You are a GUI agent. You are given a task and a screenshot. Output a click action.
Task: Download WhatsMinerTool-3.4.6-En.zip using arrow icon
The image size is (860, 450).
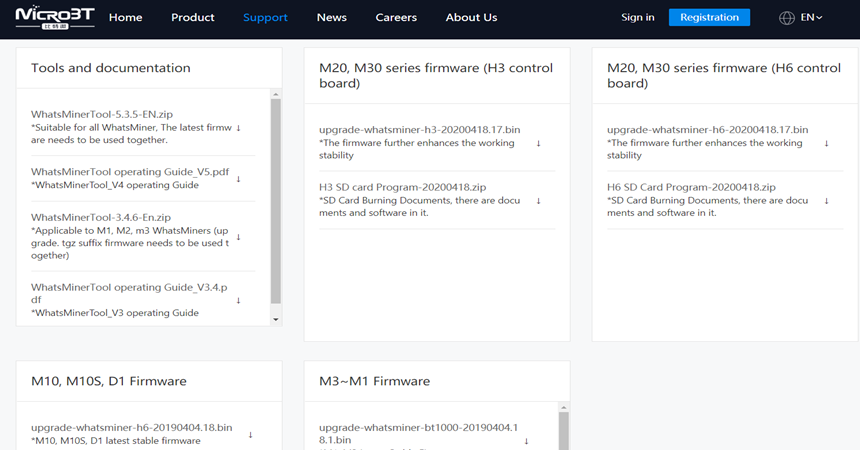click(x=238, y=237)
